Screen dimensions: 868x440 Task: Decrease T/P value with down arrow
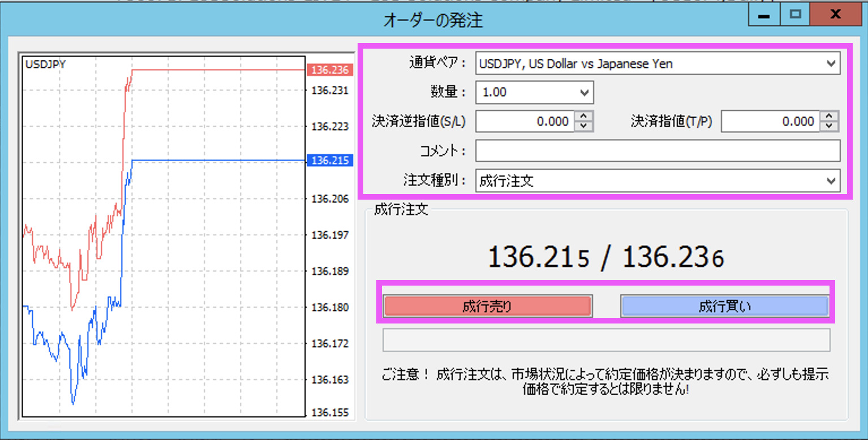click(830, 127)
